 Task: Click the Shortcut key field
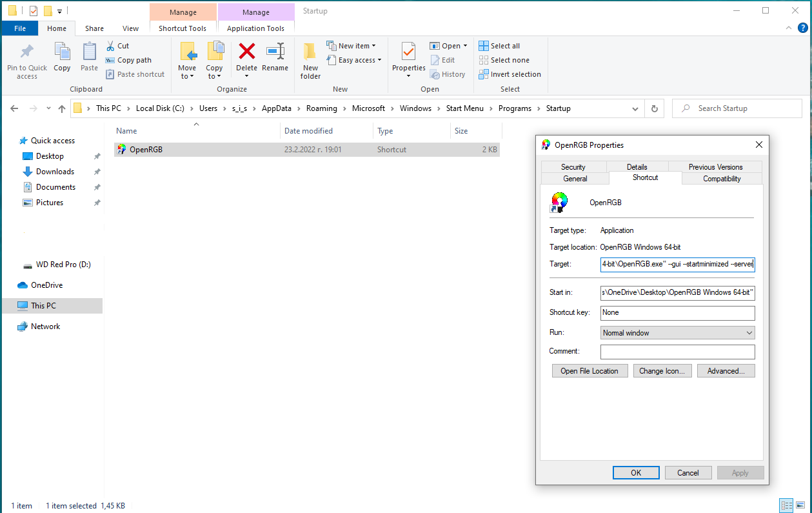click(677, 312)
